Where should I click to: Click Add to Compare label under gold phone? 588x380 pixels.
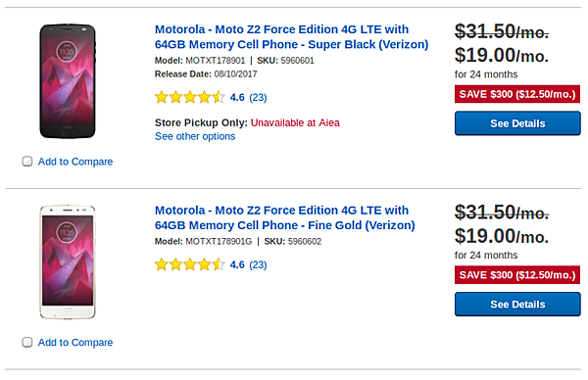tap(75, 342)
